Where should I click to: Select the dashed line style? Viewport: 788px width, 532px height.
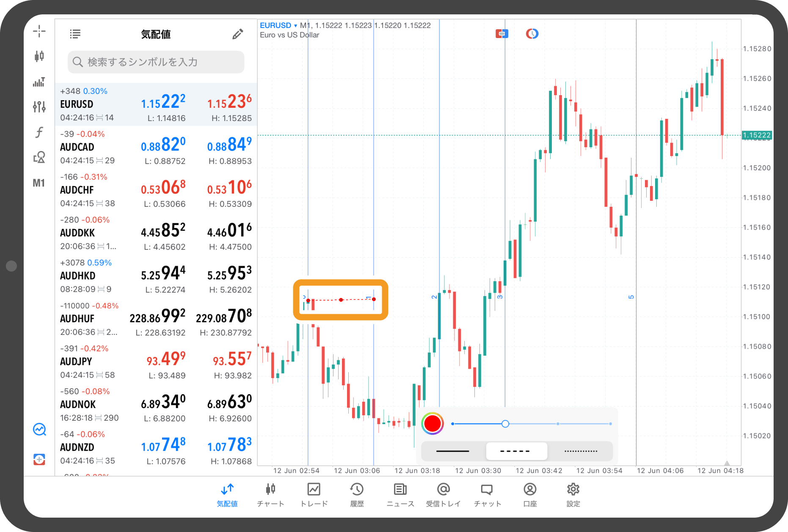[x=515, y=451]
